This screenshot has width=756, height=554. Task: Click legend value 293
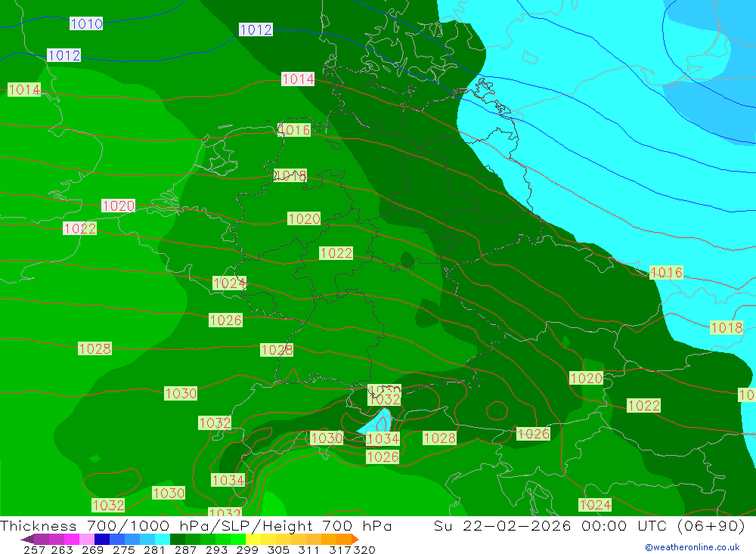216,549
